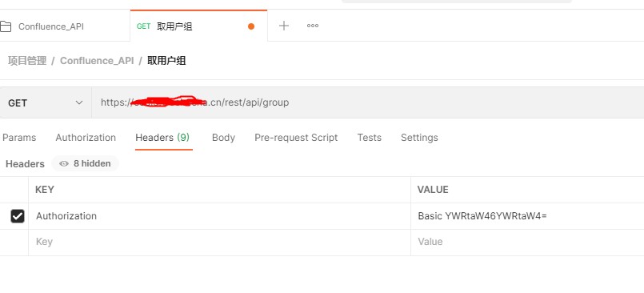Image resolution: width=644 pixels, height=293 pixels.
Task: Switch to the Body tab
Action: click(223, 138)
